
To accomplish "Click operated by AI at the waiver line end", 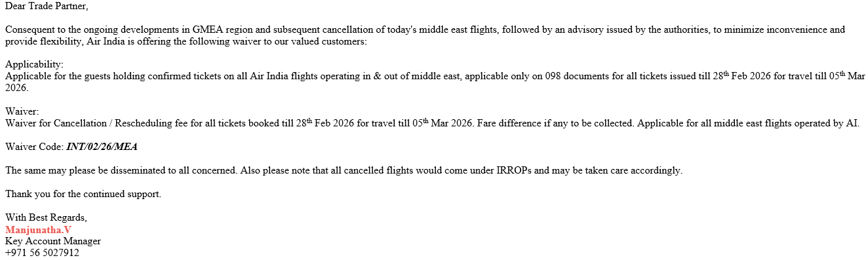I will click(827, 123).
